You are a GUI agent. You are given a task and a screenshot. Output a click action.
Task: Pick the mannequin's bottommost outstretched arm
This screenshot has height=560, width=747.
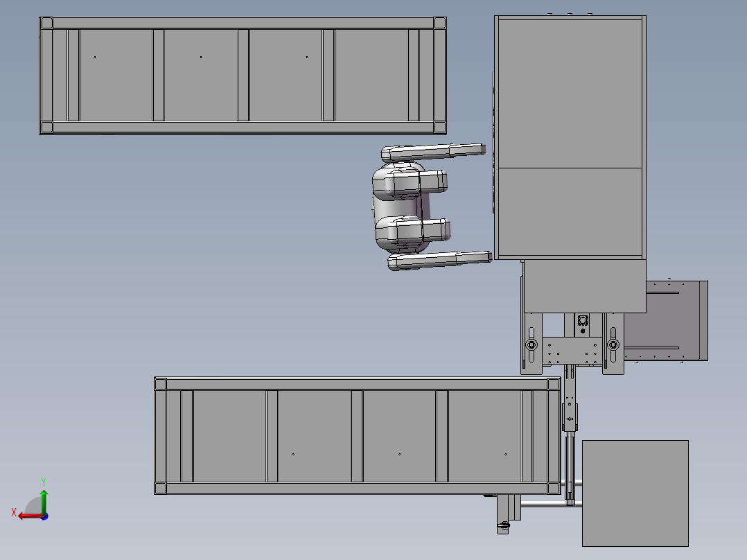coord(439,261)
